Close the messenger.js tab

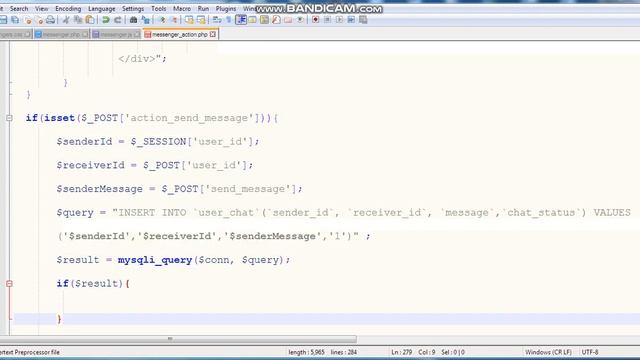coord(137,35)
